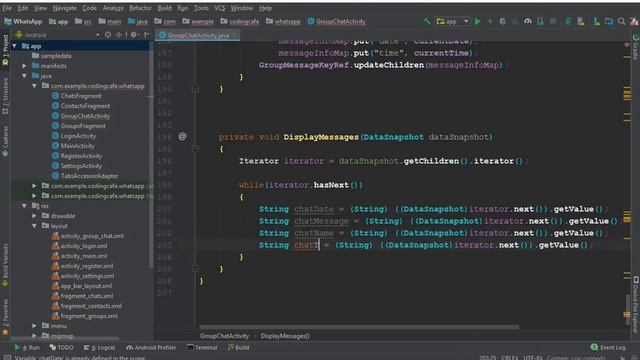The height and width of the screenshot is (360, 640).
Task: Hide the Project panel with the collapse icon
Action: tap(147, 35)
